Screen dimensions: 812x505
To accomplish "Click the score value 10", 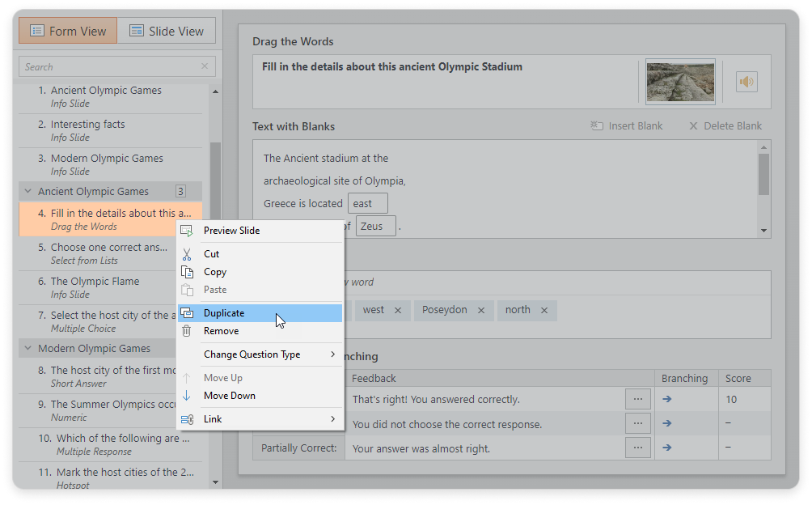I will pos(731,399).
